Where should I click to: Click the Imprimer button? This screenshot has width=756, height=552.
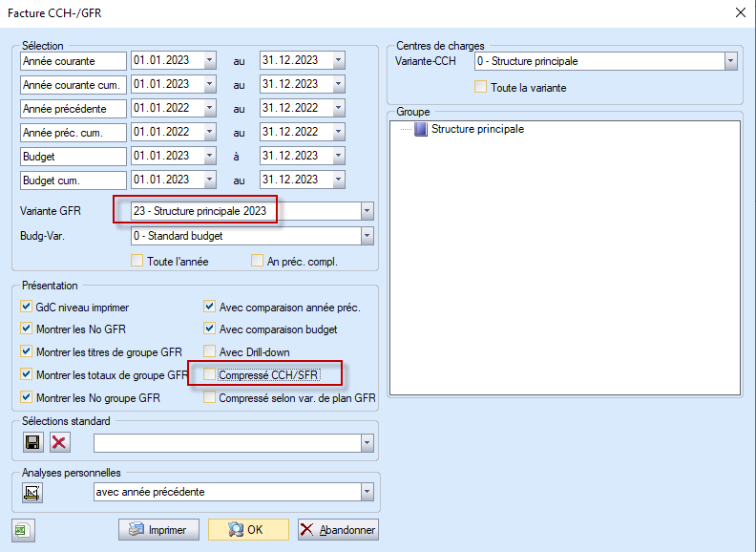coord(157,529)
